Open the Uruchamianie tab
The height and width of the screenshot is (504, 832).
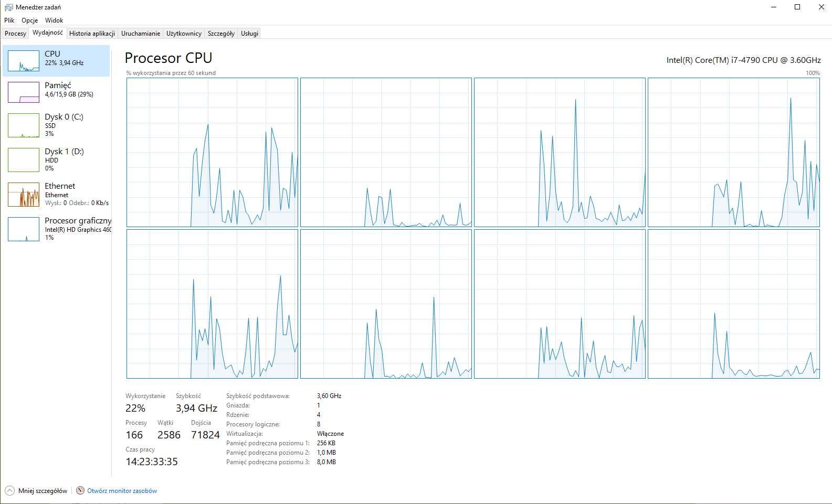point(141,33)
